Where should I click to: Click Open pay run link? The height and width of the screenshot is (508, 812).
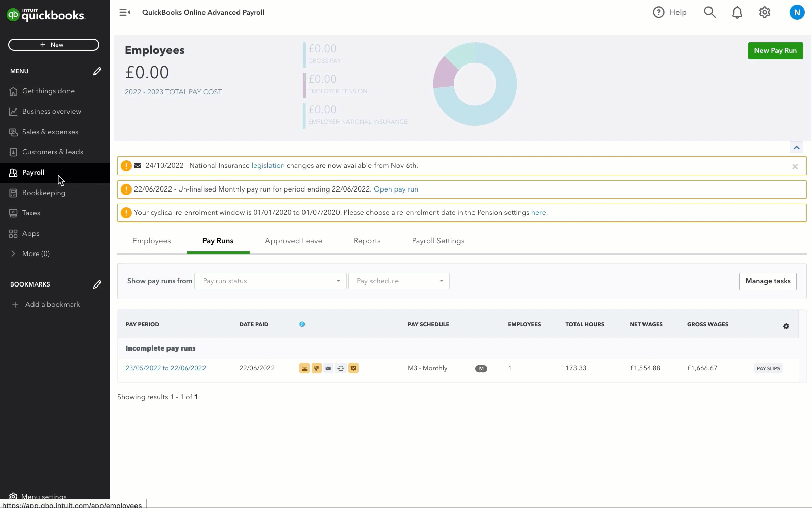(396, 189)
